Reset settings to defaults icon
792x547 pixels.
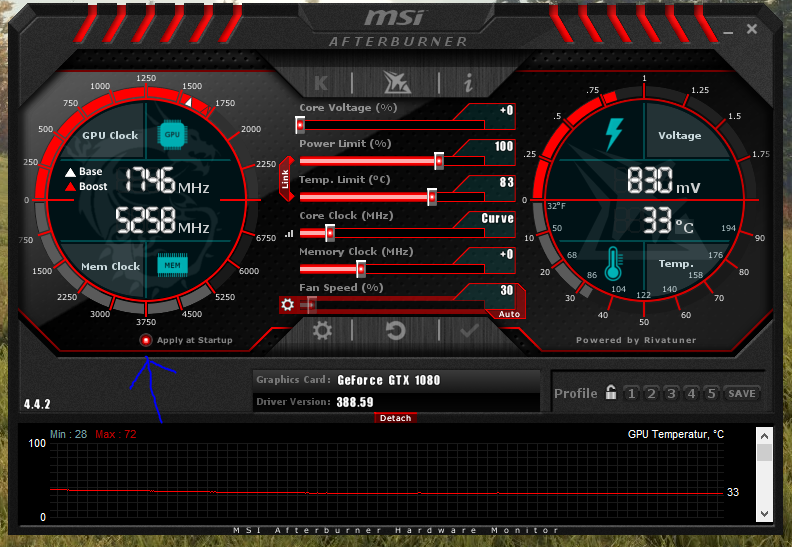pyautogui.click(x=395, y=331)
